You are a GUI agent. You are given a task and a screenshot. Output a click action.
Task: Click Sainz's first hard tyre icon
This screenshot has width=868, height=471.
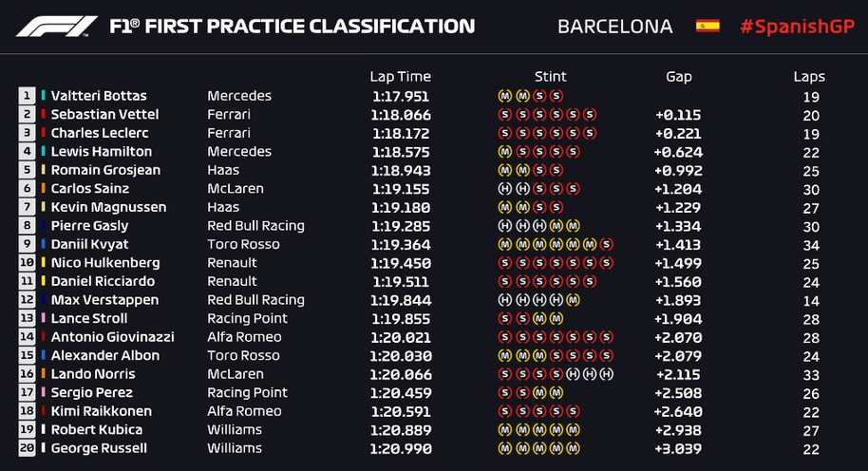coord(505,189)
